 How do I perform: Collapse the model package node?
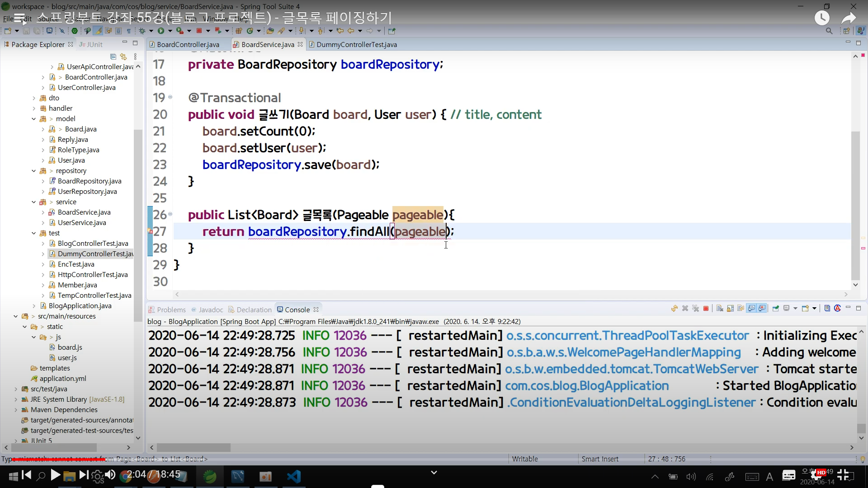point(34,119)
